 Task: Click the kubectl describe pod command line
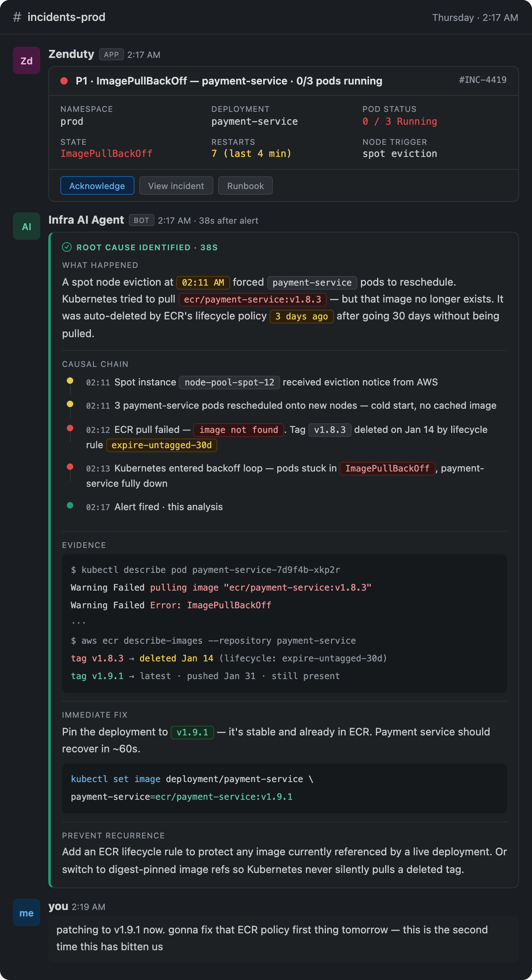click(205, 570)
